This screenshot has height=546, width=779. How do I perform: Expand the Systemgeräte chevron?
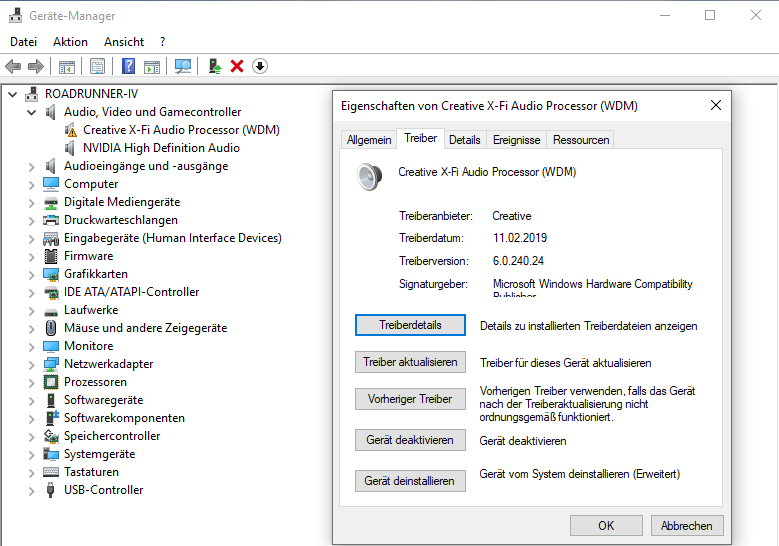32,455
